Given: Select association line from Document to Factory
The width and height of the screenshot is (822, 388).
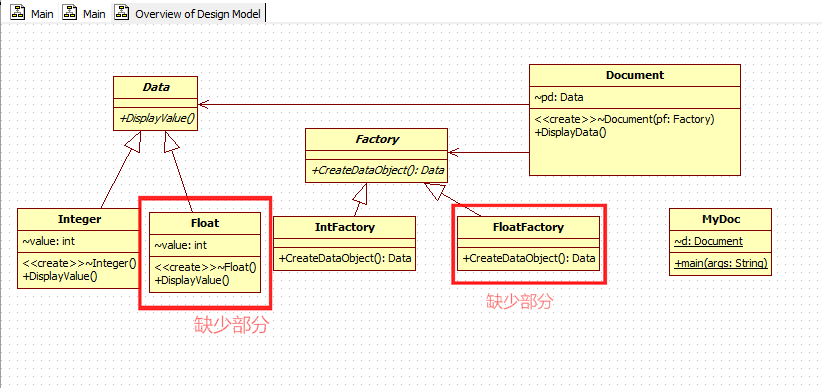Looking at the screenshot, I should tap(489, 153).
